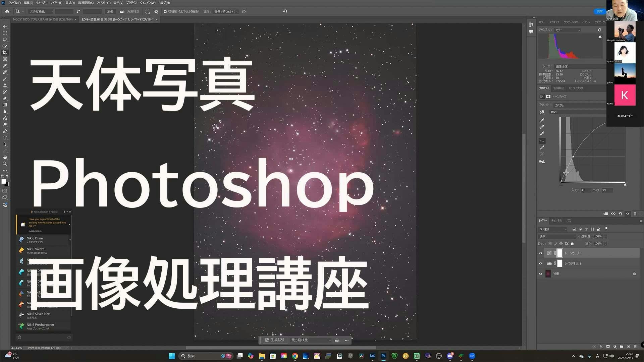644x362 pixels.
Task: Add layer mask at Layers panel bottom
Action: (x=608, y=347)
